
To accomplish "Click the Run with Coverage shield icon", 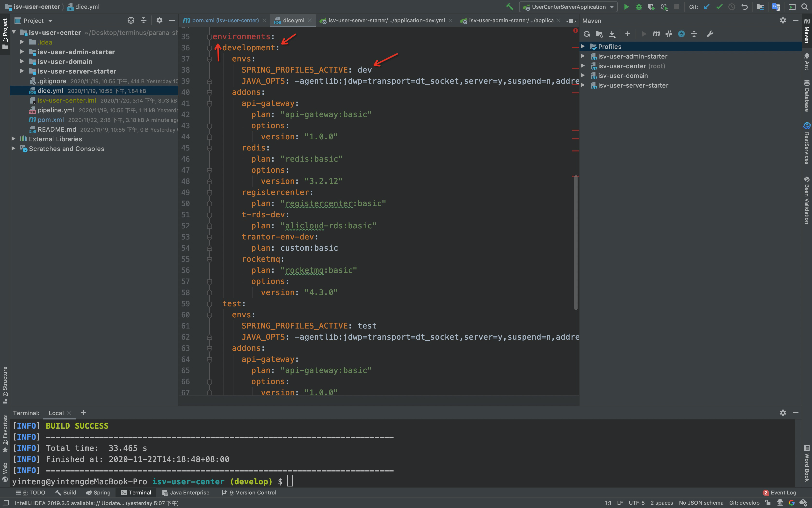I will (x=651, y=7).
